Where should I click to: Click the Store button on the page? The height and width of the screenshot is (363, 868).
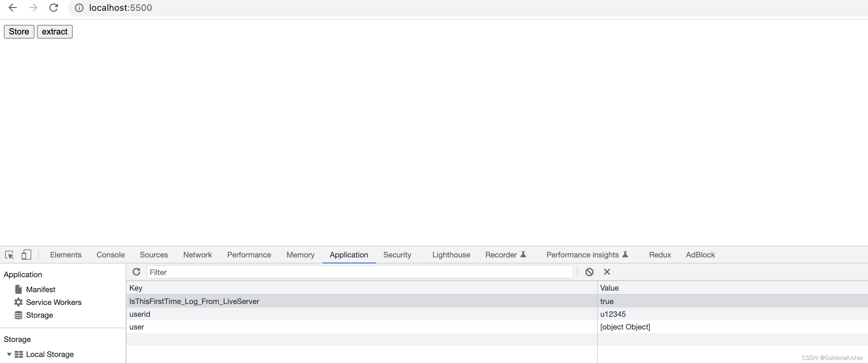tap(19, 32)
